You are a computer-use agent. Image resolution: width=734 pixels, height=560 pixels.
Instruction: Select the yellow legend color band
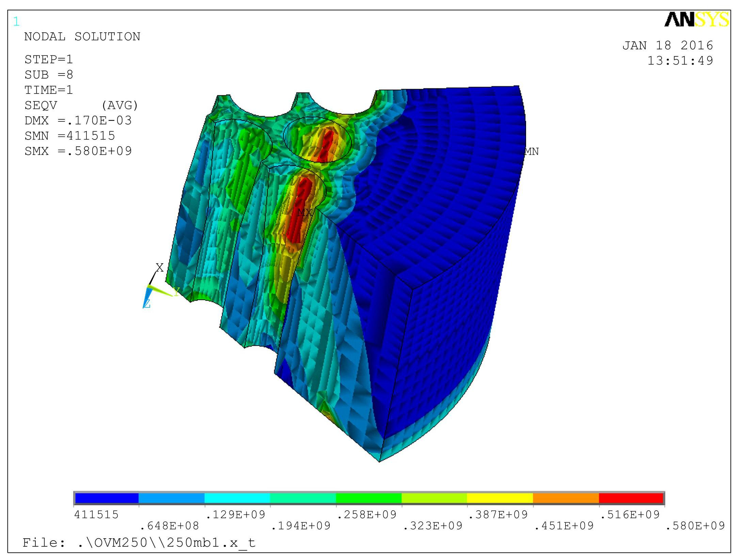[500, 498]
